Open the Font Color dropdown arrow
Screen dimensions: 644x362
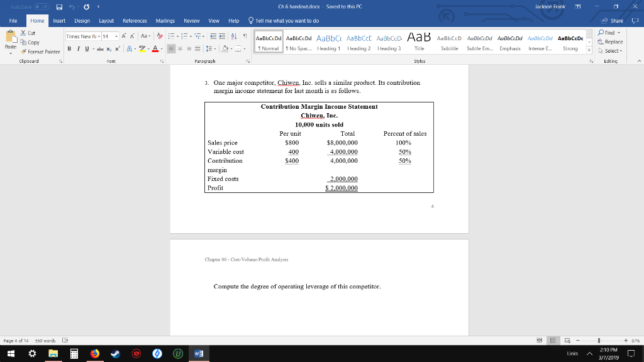pyautogui.click(x=161, y=48)
